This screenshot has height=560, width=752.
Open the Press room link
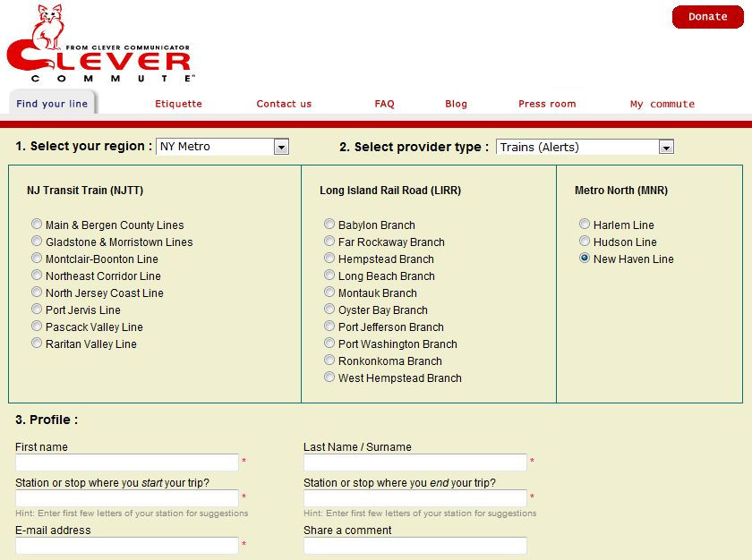(547, 104)
